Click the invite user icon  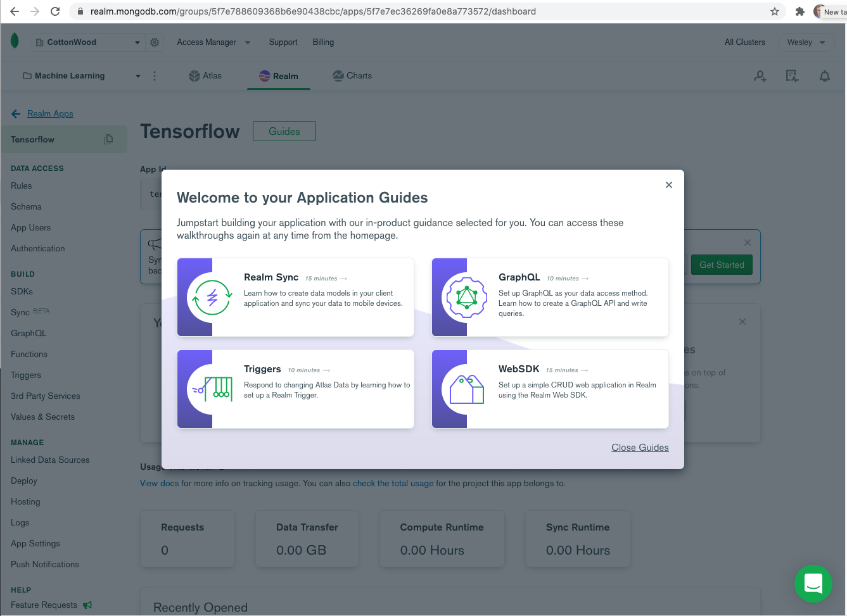click(x=760, y=76)
